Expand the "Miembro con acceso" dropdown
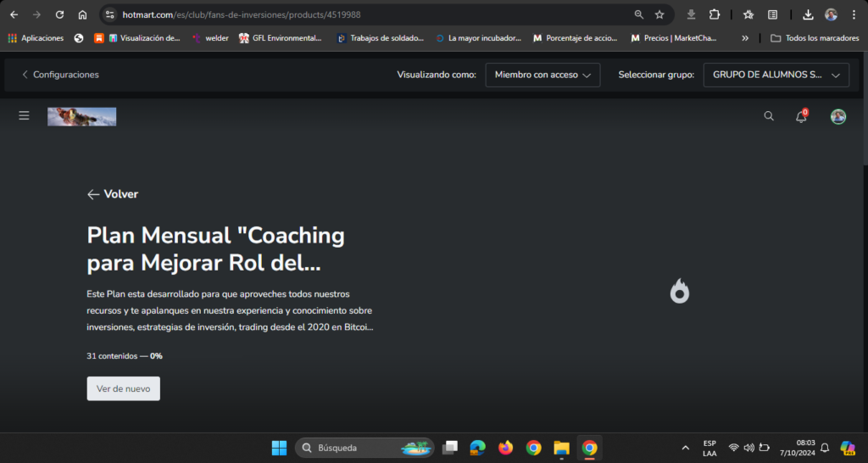868x463 pixels. (x=542, y=75)
